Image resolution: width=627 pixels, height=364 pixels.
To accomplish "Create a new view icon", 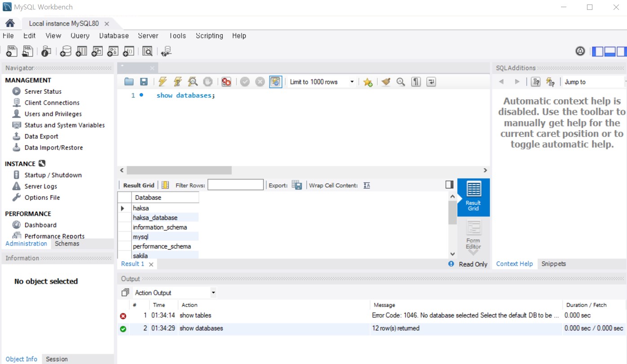I will [97, 52].
